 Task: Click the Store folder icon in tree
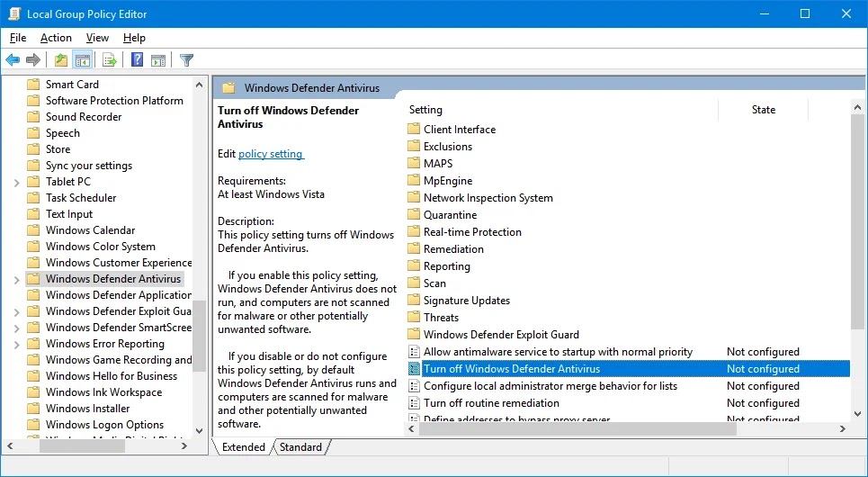(34, 149)
